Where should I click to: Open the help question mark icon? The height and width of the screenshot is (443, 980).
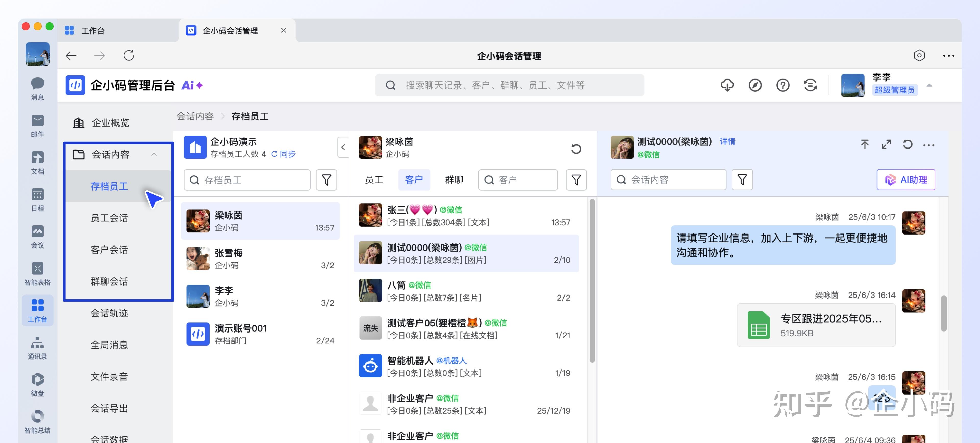[x=782, y=85]
